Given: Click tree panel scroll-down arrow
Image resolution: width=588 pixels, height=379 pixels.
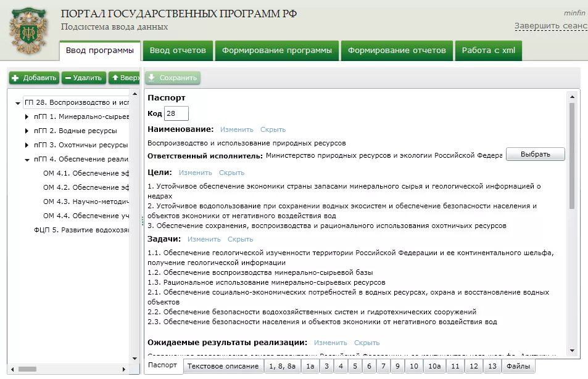Looking at the screenshot, I should pyautogui.click(x=135, y=359).
